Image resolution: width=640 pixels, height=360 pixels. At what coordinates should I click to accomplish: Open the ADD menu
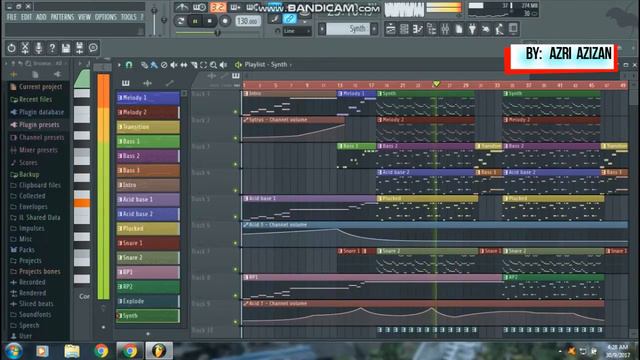(41, 17)
